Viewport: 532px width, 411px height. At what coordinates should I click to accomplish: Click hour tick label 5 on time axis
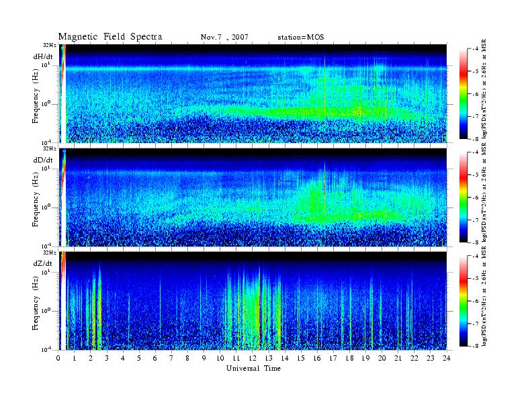139,359
